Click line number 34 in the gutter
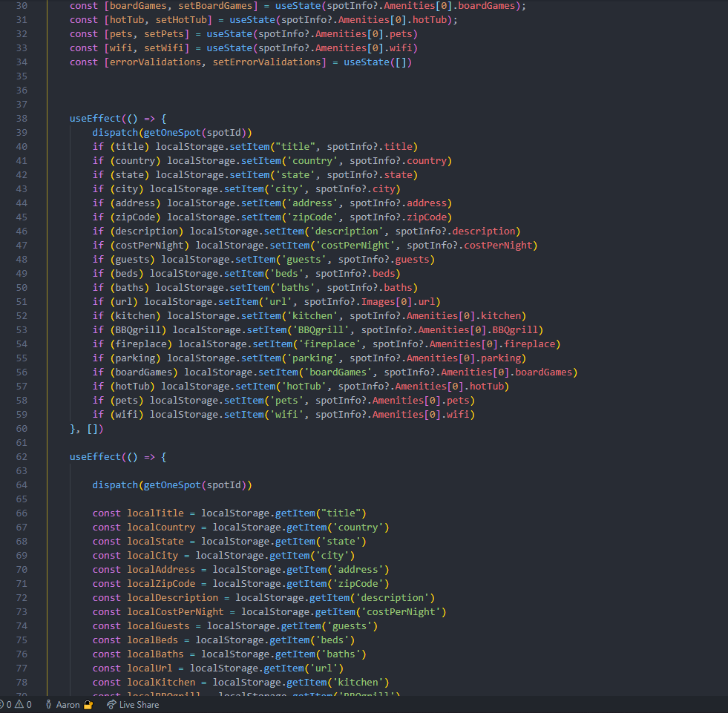728x713 pixels. click(22, 62)
